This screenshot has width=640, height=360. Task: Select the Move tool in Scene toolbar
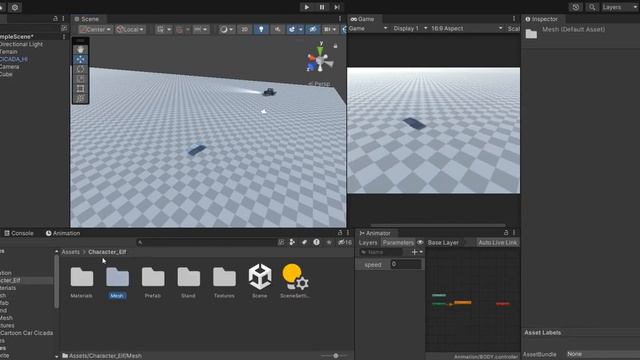(x=80, y=60)
